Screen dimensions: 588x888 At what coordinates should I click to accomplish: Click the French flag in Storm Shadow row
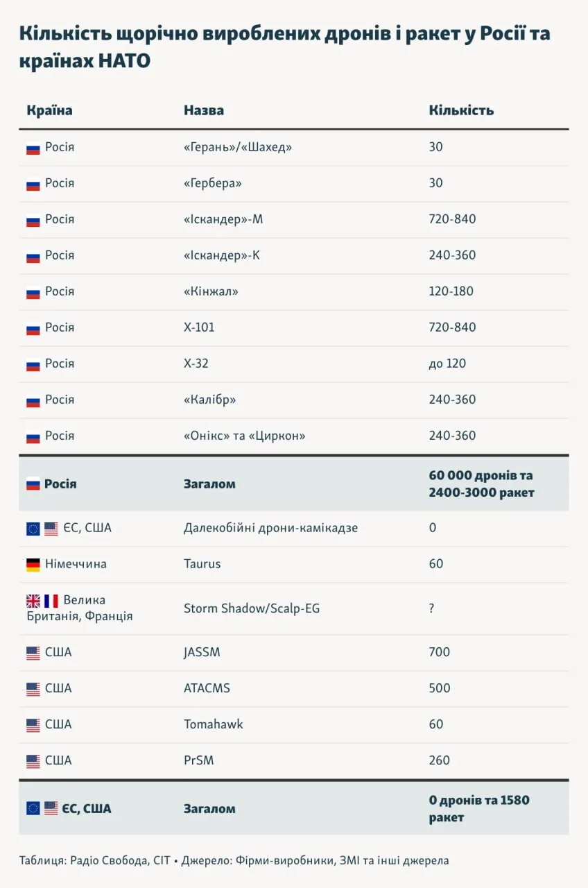coord(51,601)
